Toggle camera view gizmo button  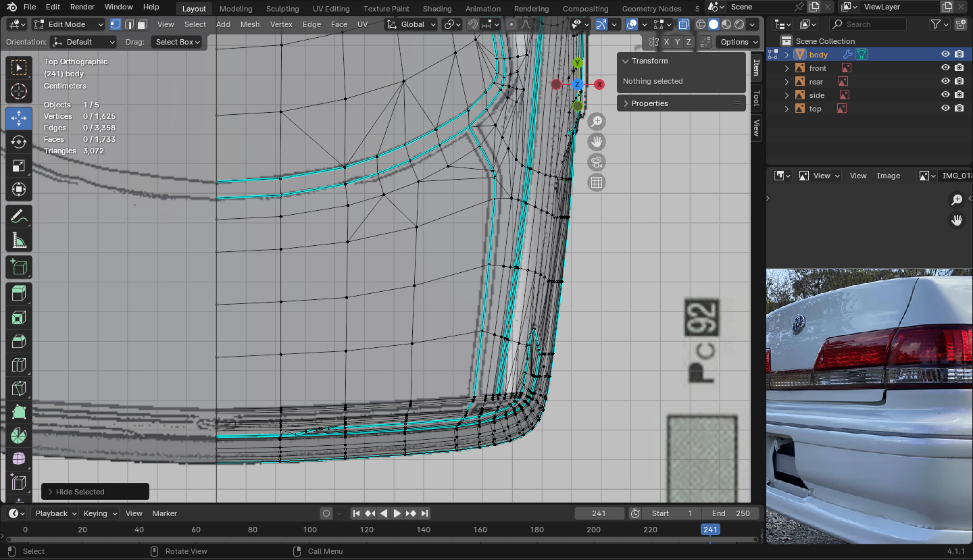point(596,162)
